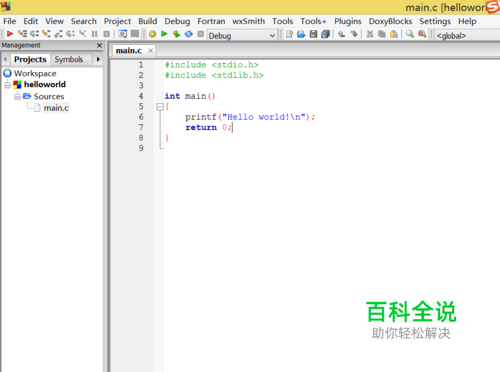Viewport: 500px width, 372px height.
Task: Open the Debugging windows icon
Action: pyautogui.click(x=122, y=34)
